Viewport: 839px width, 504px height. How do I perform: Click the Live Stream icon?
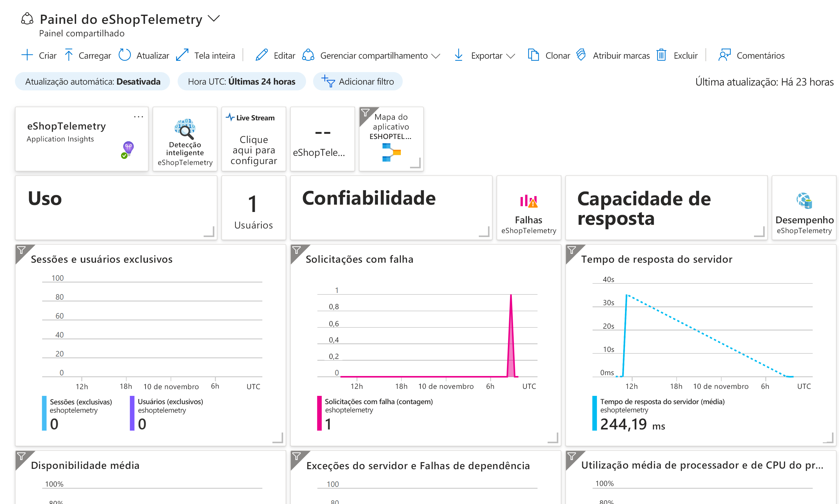(x=231, y=117)
